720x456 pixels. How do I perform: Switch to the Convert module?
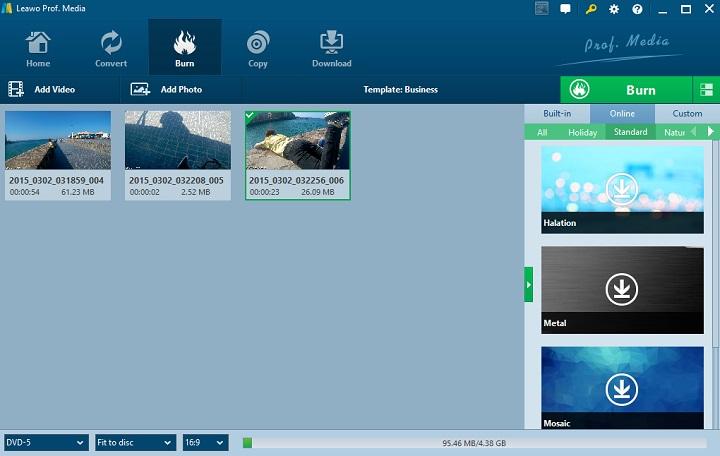pyautogui.click(x=111, y=49)
